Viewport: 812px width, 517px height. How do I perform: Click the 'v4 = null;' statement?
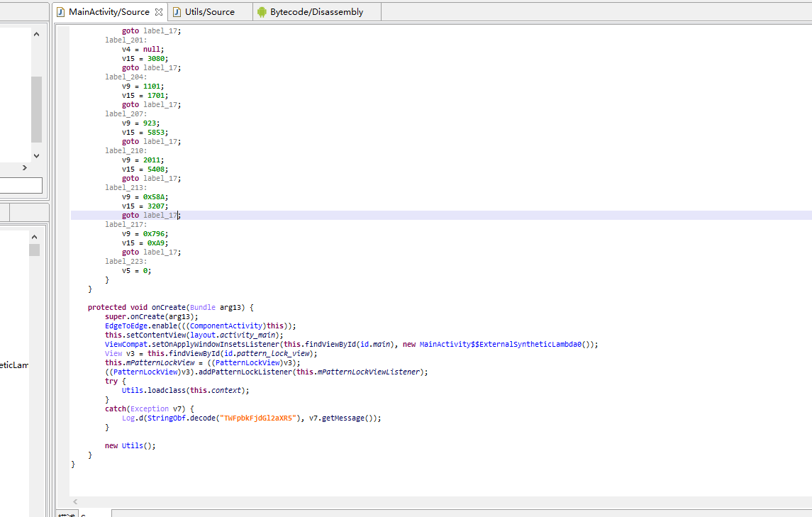143,49
